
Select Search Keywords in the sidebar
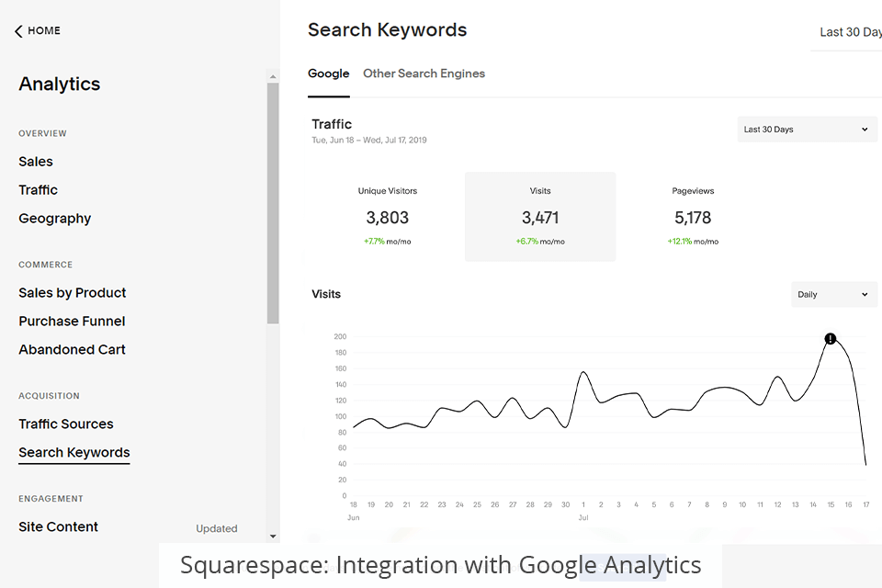[x=74, y=453]
